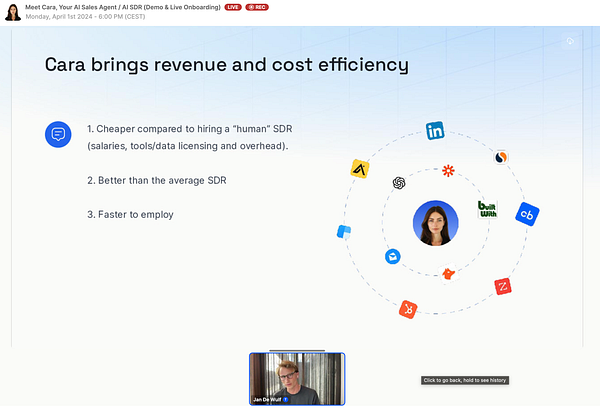Open Cara's central portrait image
Image resolution: width=600 pixels, height=410 pixels.
pos(435,223)
